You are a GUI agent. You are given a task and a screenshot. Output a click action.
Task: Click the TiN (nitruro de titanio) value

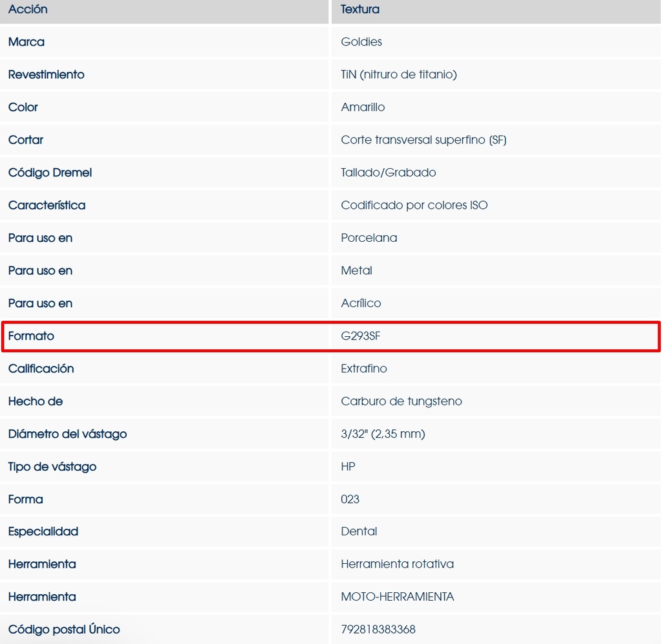[399, 74]
